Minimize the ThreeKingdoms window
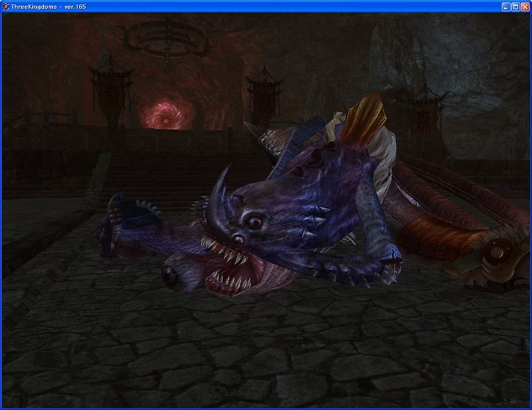 [x=505, y=7]
